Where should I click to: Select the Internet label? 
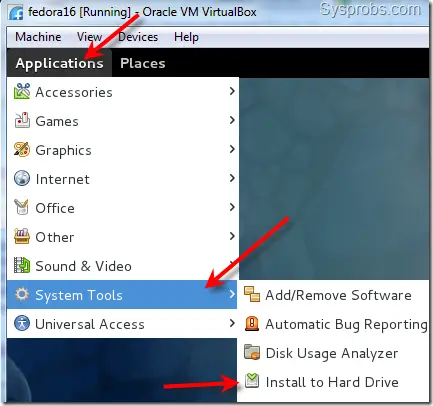(63, 179)
